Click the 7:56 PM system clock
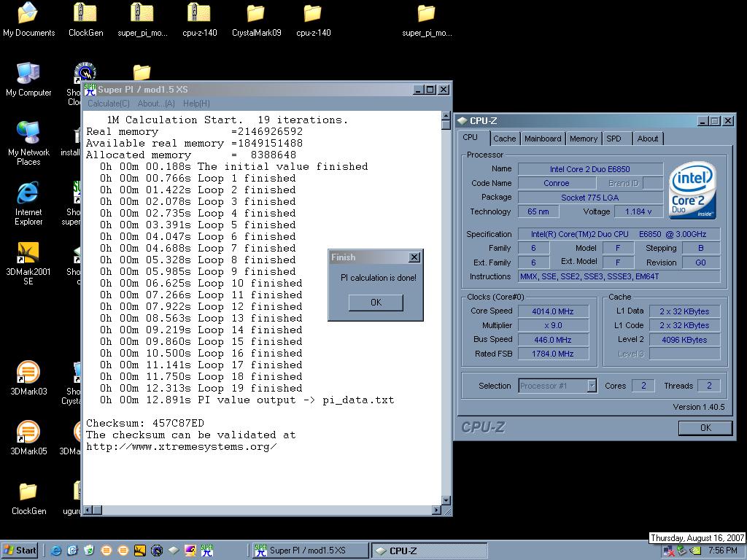The width and height of the screenshot is (747, 560). [722, 551]
